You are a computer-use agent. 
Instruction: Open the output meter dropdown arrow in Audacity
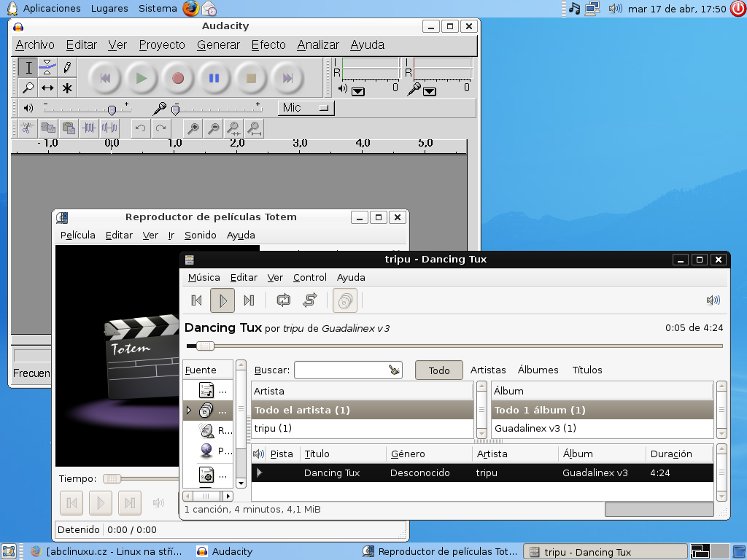point(357,91)
